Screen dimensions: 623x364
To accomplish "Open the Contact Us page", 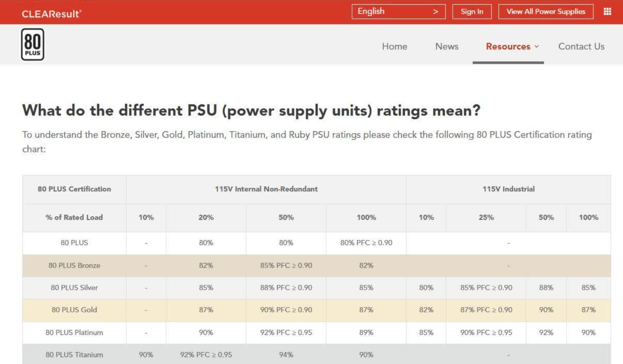I will tap(581, 46).
